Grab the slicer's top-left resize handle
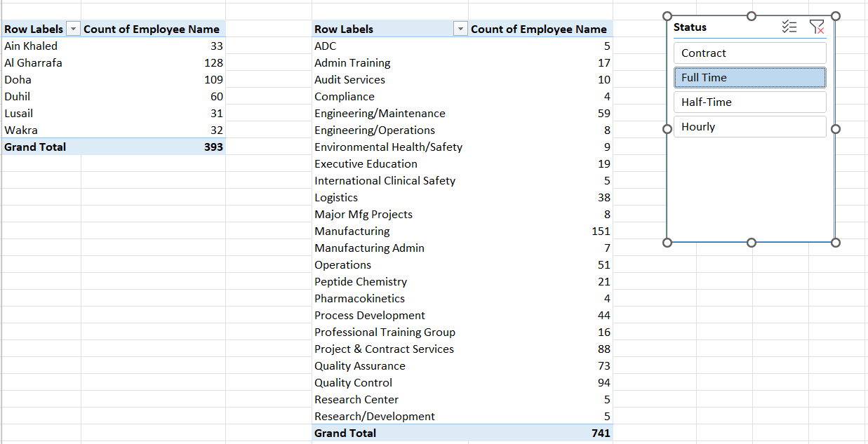 coord(667,16)
